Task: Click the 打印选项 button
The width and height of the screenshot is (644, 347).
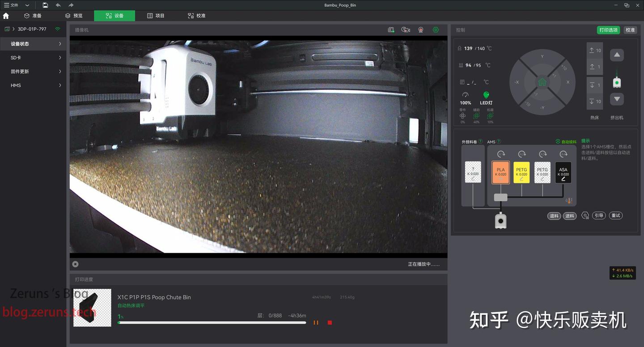Action: coord(608,30)
